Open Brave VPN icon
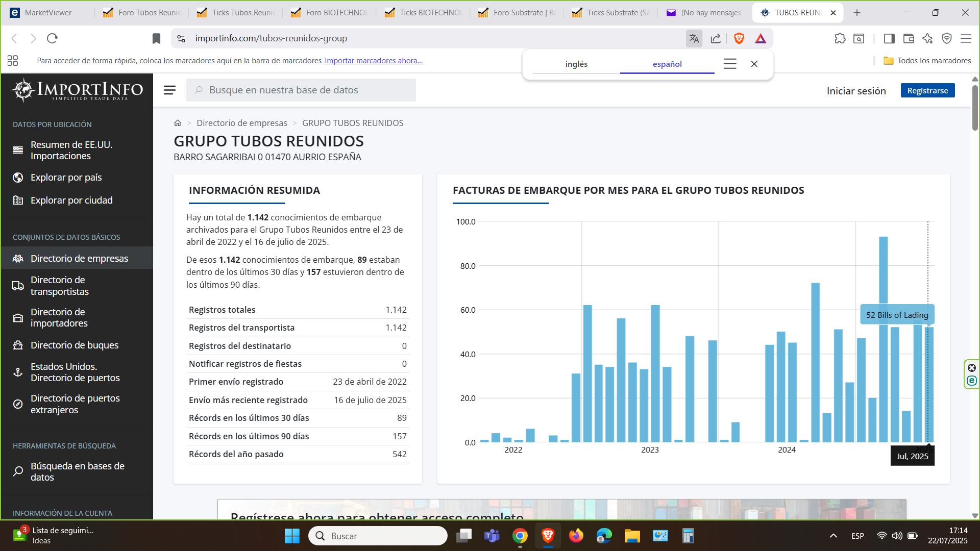Image resolution: width=980 pixels, height=551 pixels. click(947, 38)
